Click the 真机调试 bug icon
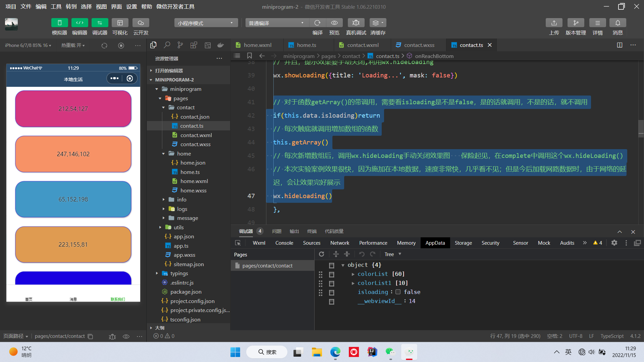The image size is (644, 362). point(356,23)
